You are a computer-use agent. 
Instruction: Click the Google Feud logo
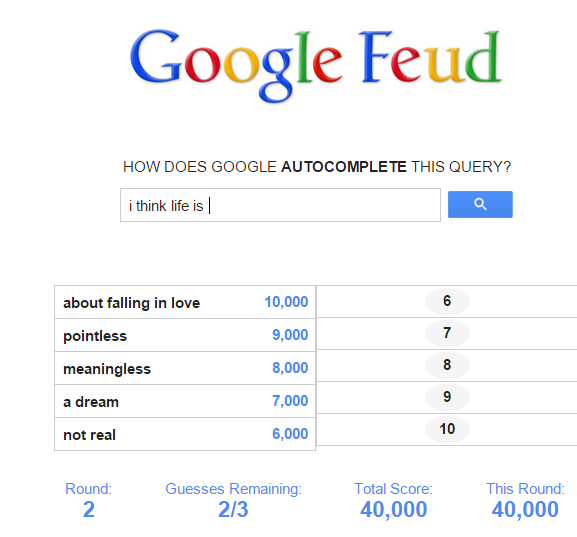click(316, 66)
